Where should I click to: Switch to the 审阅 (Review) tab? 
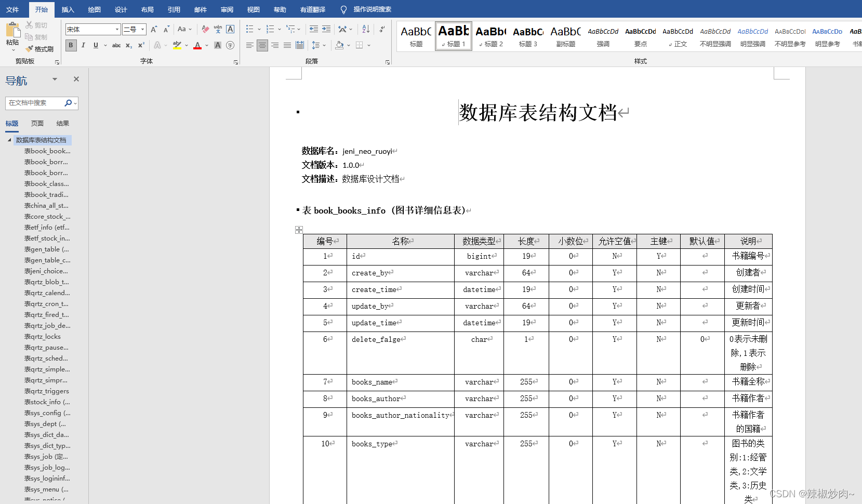(227, 9)
